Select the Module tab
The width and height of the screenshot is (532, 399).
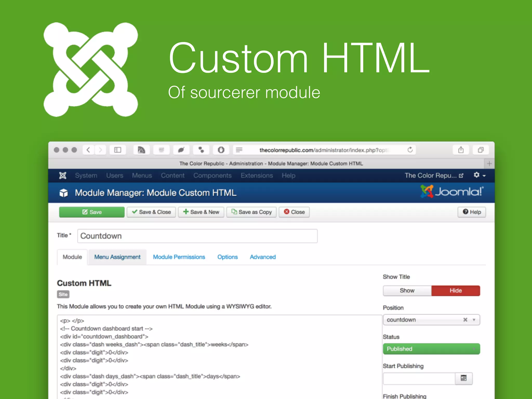coord(72,257)
